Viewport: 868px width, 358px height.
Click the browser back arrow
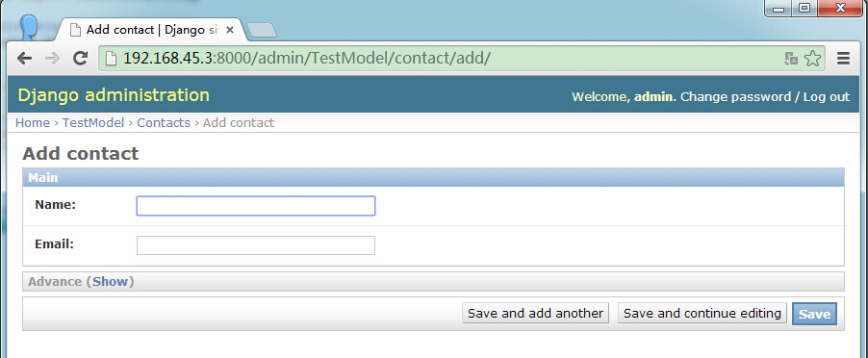(24, 58)
